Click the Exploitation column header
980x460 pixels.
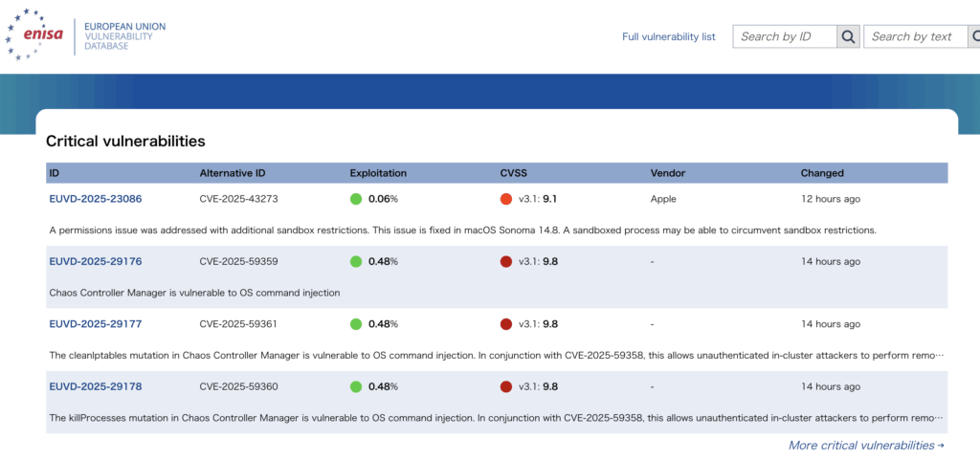[378, 173]
